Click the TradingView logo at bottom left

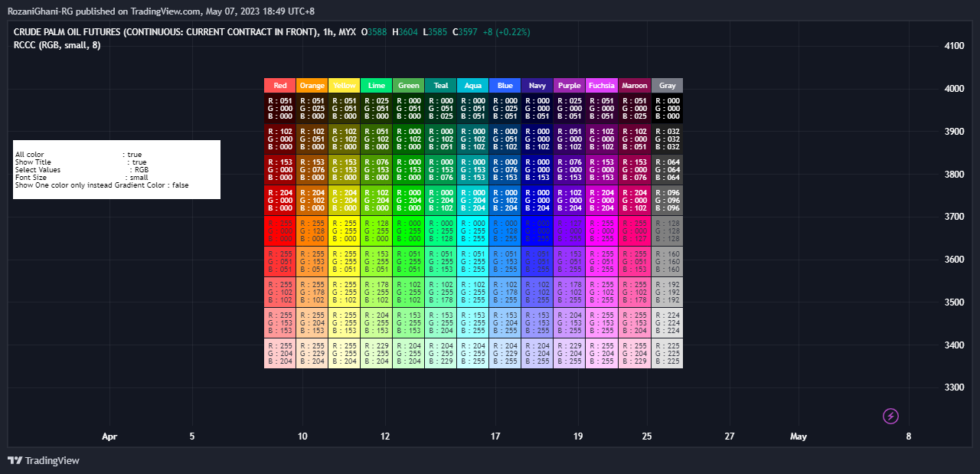[44, 460]
